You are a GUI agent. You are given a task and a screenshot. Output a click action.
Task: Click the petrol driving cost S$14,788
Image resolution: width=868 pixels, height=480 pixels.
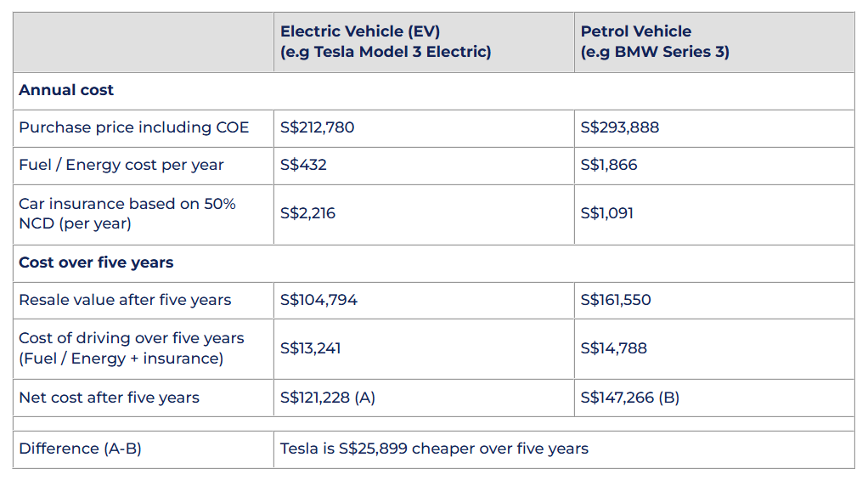point(613,348)
